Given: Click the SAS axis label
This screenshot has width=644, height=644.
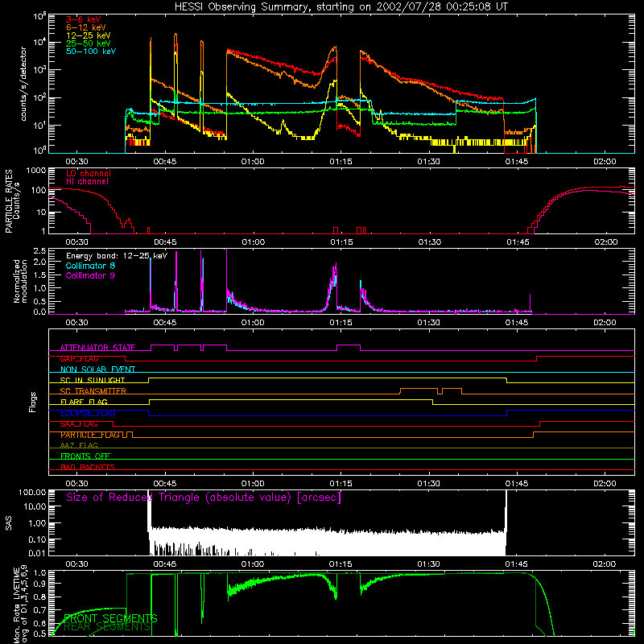Looking at the screenshot, I should tap(9, 523).
